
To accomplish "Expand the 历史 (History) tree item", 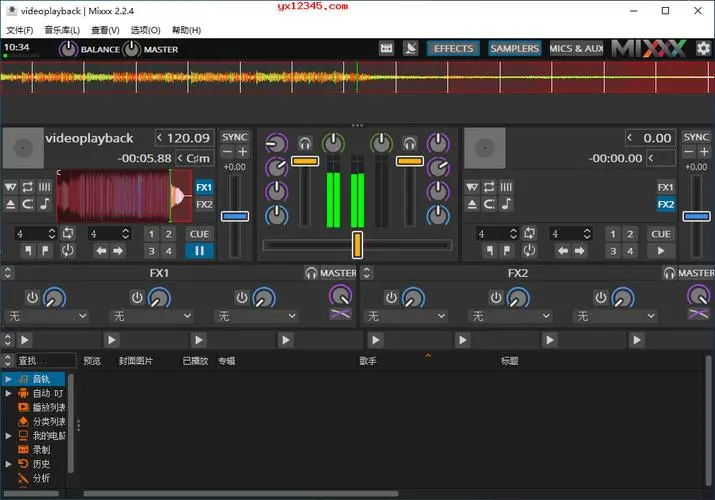I will click(8, 464).
